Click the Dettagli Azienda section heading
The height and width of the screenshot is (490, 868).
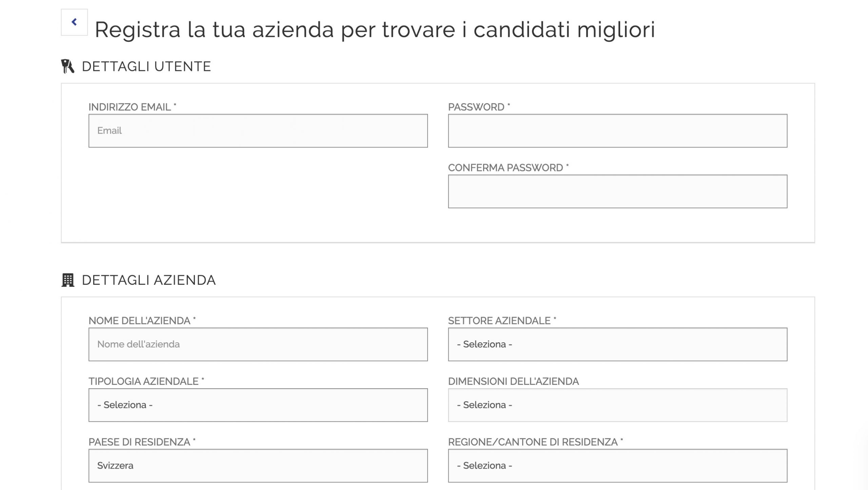[149, 280]
